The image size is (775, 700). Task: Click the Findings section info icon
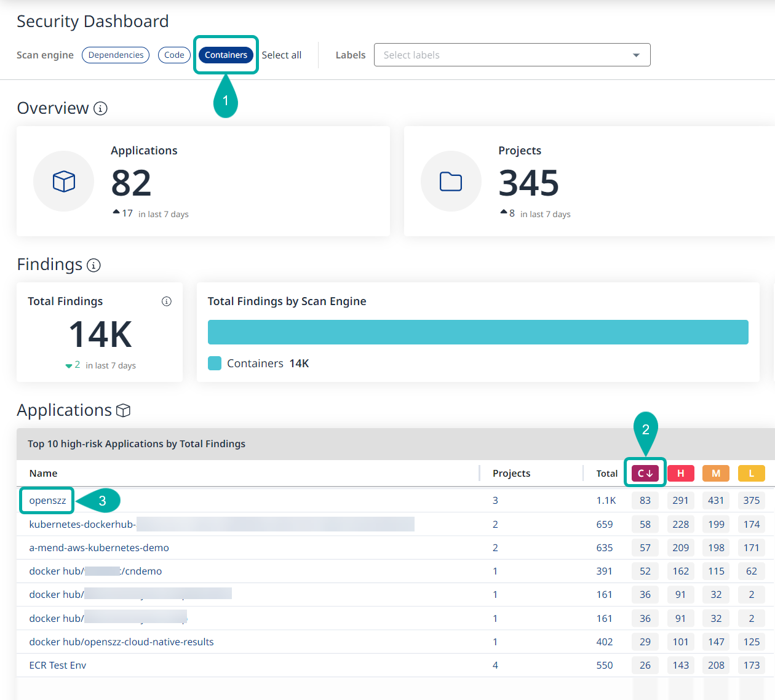93,265
